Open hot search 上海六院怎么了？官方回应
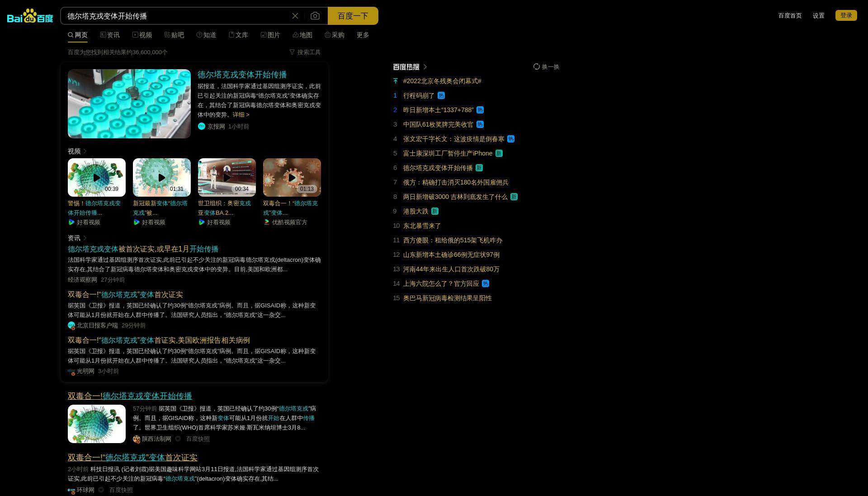 click(441, 283)
